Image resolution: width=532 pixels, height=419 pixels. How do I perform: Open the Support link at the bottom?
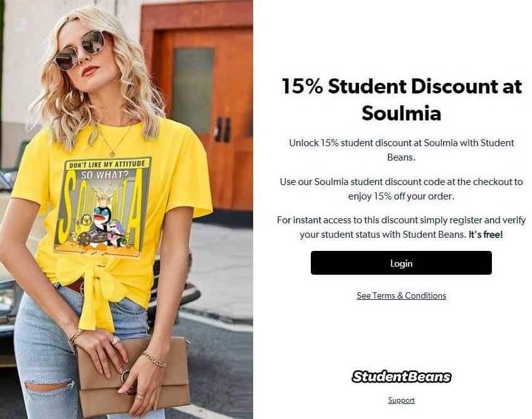pos(402,400)
